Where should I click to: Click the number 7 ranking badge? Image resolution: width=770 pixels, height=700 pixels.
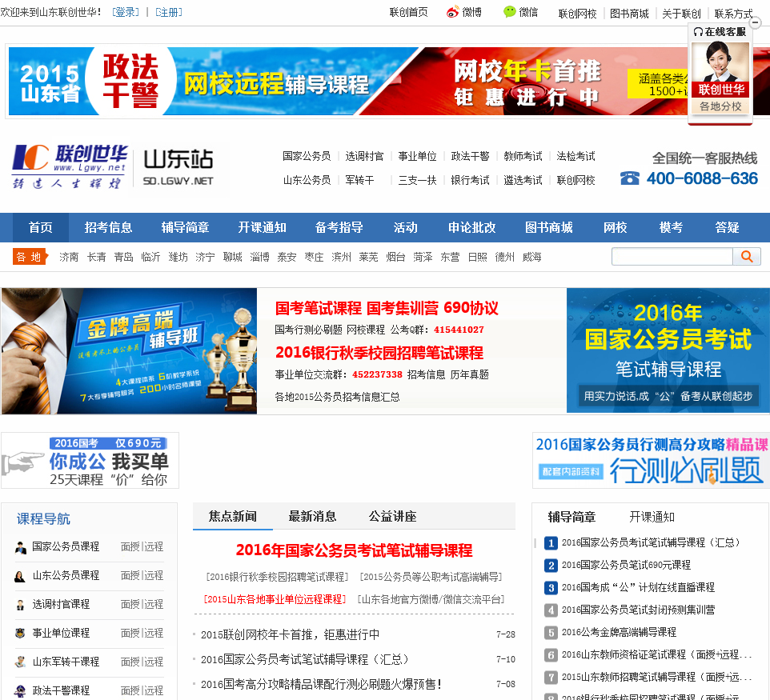(x=551, y=678)
